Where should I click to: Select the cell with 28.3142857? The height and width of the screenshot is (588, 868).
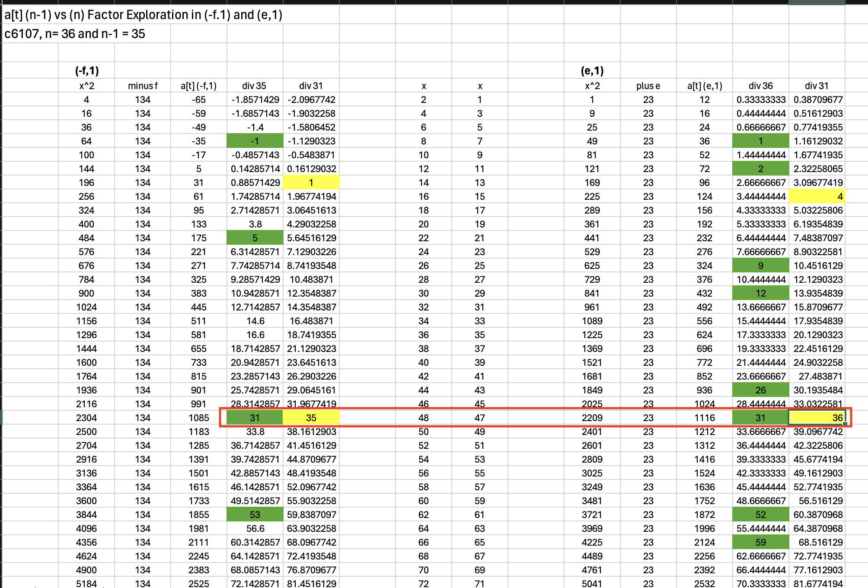click(x=255, y=404)
